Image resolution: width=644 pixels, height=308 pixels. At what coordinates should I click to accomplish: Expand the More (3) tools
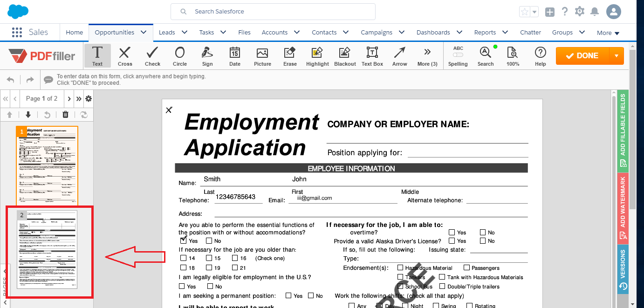[427, 55]
